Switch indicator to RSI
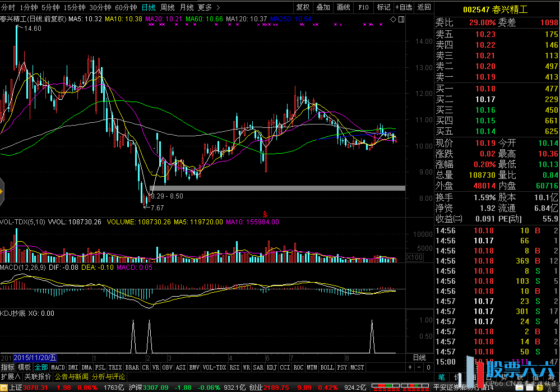560x392 pixels. [235, 367]
